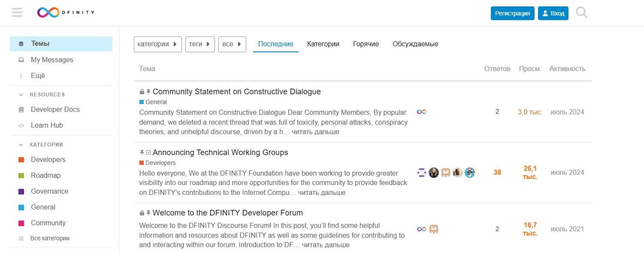Open search with magnifier icon
Image resolution: width=644 pixels, height=254 pixels.
click(581, 13)
